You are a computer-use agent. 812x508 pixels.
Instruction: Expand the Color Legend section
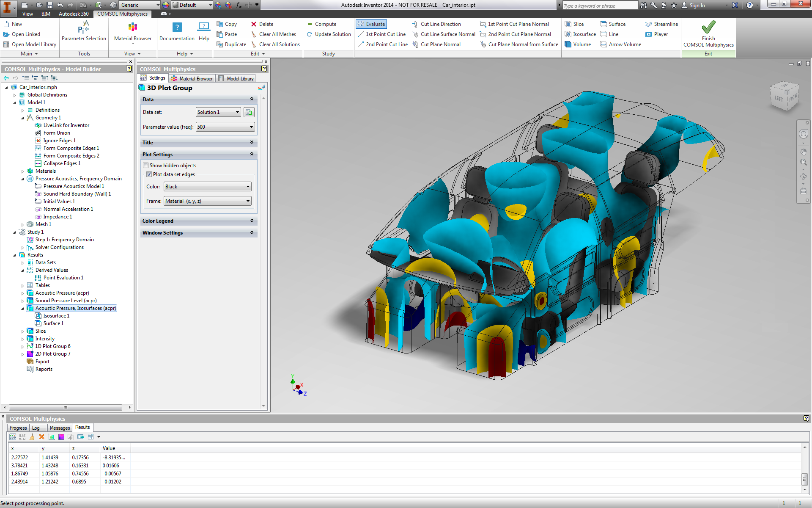pyautogui.click(x=251, y=221)
